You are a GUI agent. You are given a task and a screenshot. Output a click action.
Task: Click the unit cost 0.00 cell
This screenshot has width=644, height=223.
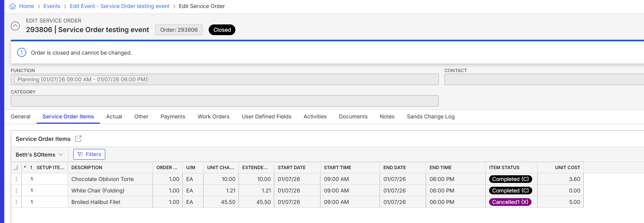coord(560,191)
